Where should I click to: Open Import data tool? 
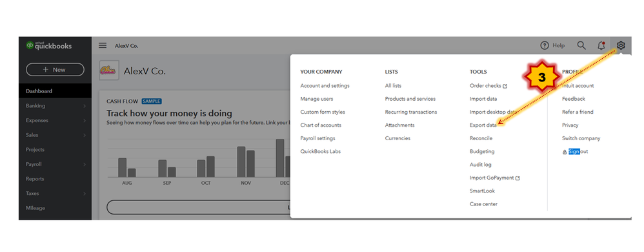pos(483,99)
